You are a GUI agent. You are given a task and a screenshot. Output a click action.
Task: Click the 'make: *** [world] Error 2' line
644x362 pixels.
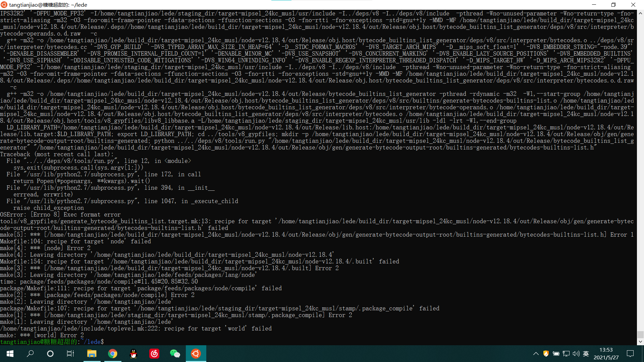(42, 335)
